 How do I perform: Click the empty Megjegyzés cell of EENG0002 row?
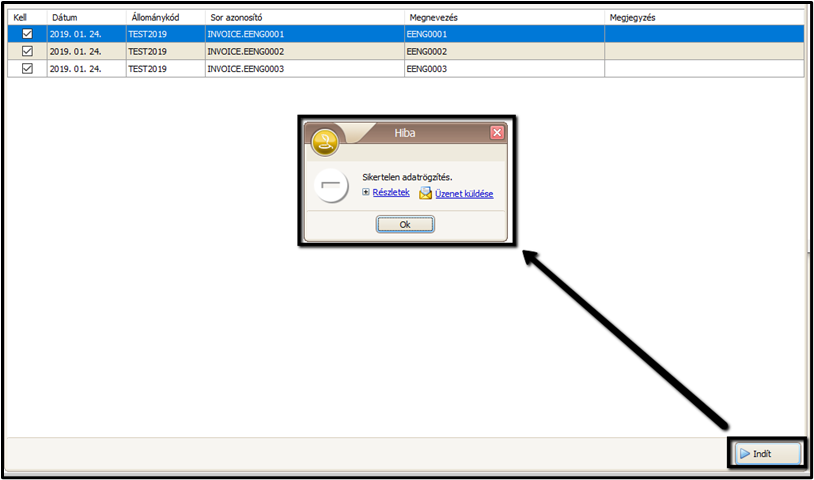point(704,51)
